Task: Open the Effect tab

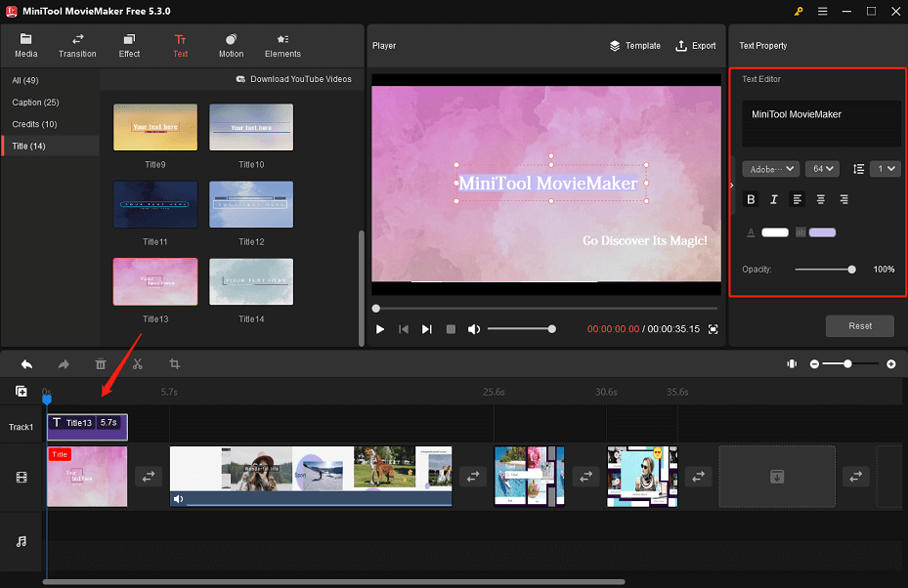Action: (129, 46)
